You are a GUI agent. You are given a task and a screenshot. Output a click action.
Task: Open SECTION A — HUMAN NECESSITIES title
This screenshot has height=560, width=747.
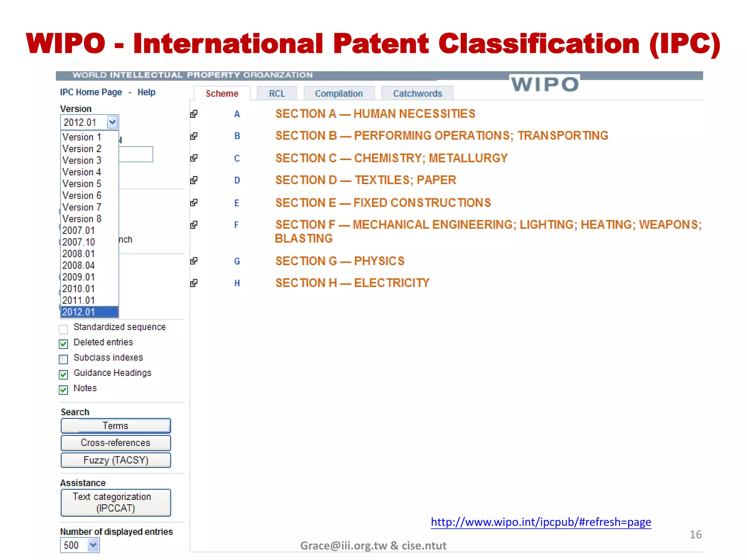click(x=375, y=114)
